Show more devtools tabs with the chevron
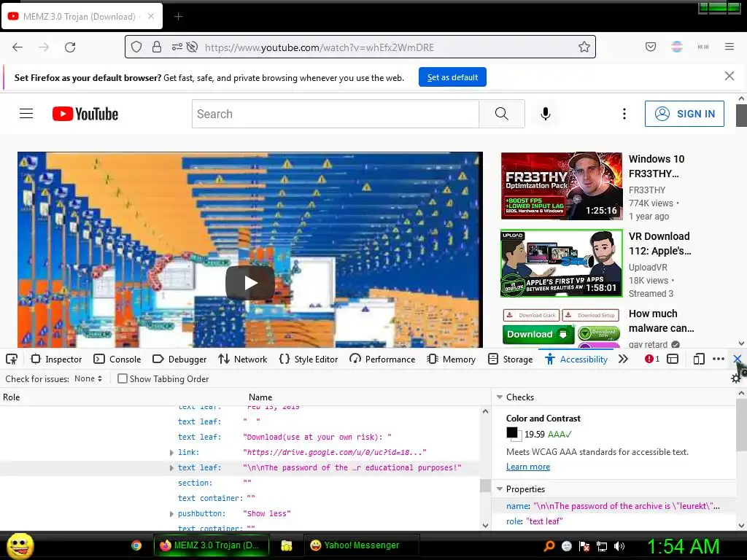The width and height of the screenshot is (747, 560). 623,359
